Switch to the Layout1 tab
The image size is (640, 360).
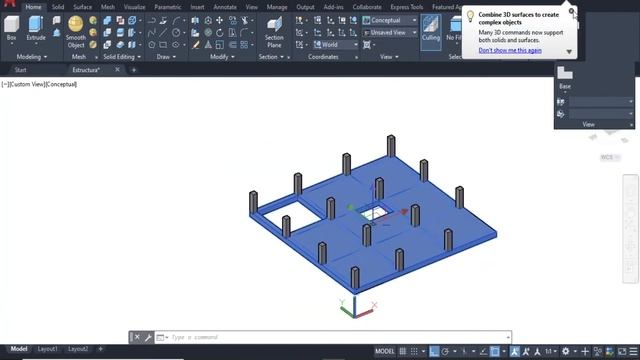tap(47, 349)
